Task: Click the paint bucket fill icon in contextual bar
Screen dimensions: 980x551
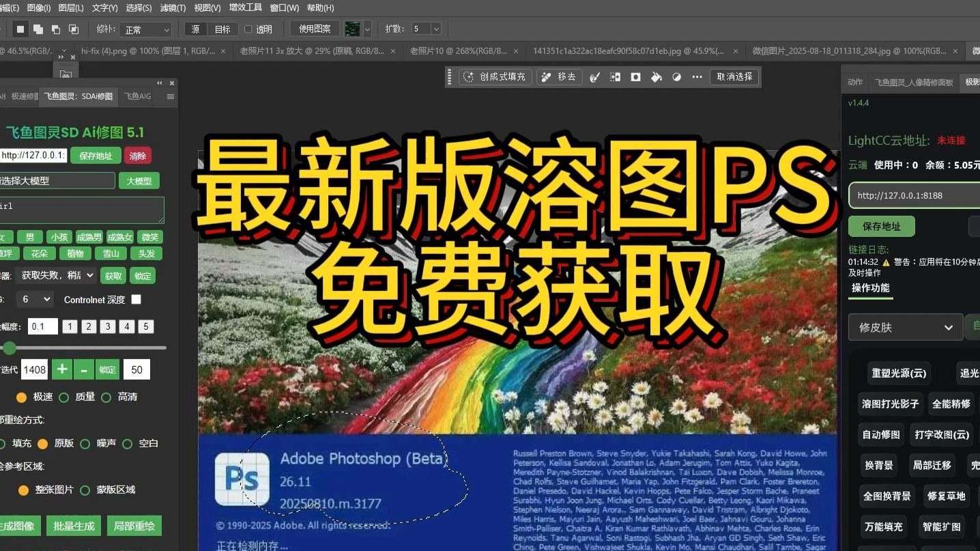Action: coord(656,77)
